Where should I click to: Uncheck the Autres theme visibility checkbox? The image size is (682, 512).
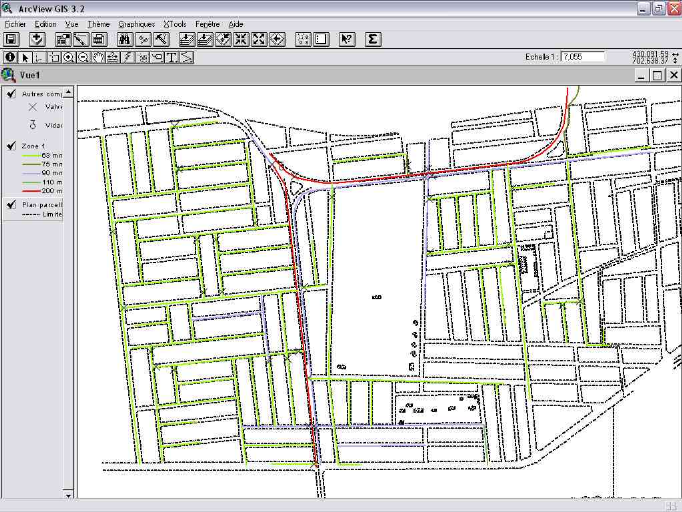pos(10,93)
